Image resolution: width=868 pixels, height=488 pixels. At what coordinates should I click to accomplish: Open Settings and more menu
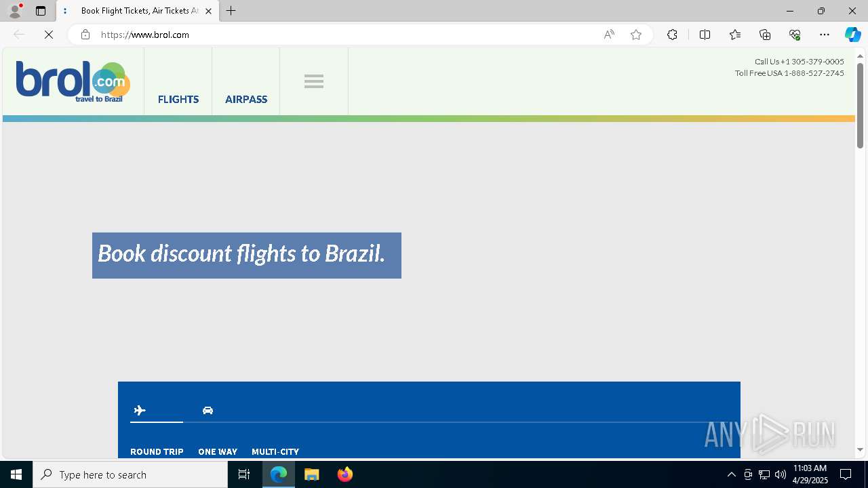tap(825, 35)
